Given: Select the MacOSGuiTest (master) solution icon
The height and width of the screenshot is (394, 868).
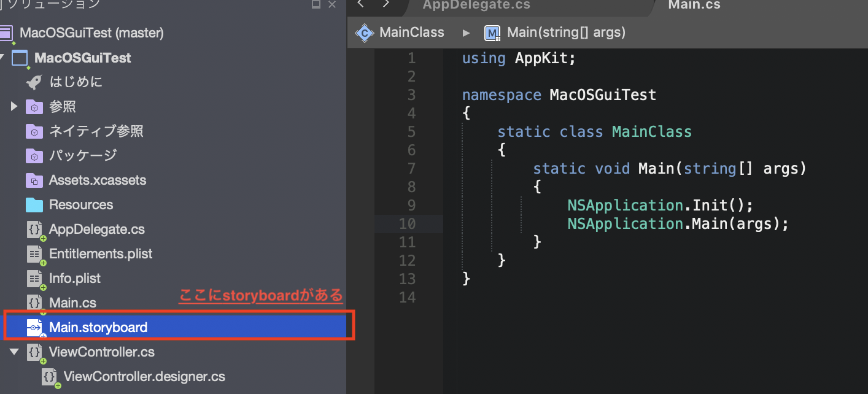Looking at the screenshot, I should [x=6, y=33].
